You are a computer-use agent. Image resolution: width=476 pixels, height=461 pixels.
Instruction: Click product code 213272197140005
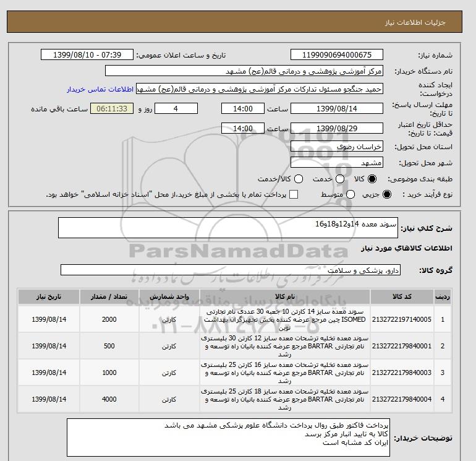pyautogui.click(x=402, y=319)
